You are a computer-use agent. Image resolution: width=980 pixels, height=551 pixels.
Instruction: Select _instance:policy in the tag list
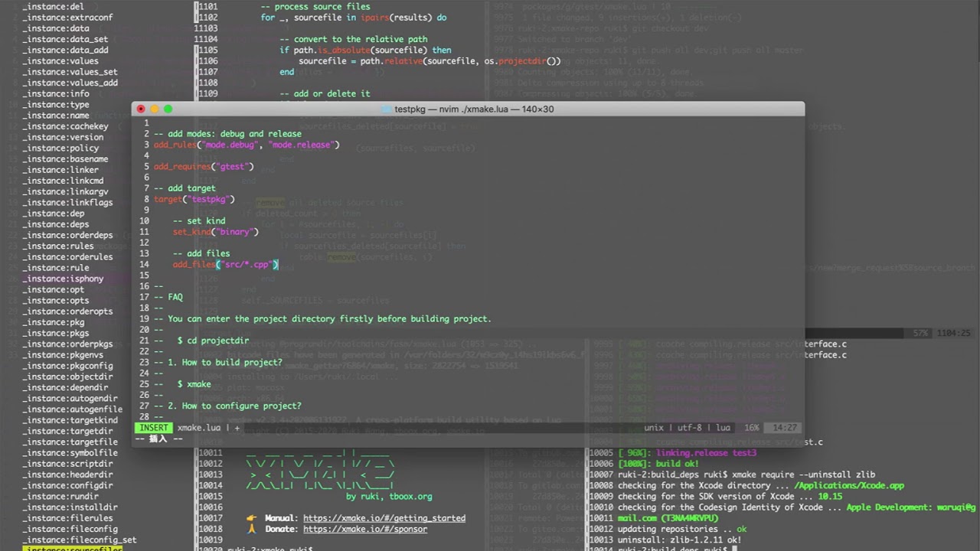tap(60, 148)
